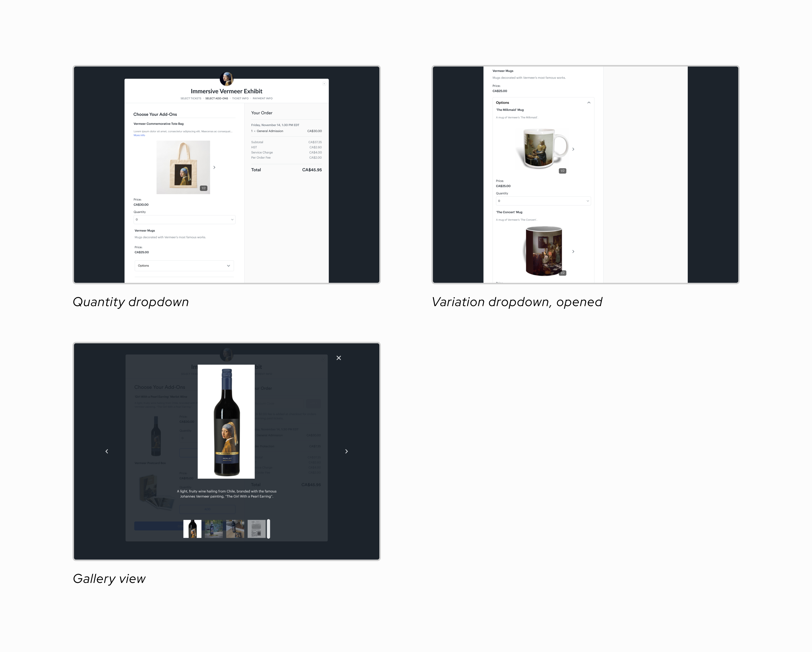The height and width of the screenshot is (652, 812).
Task: Go to the previous gallery image
Action: point(107,451)
